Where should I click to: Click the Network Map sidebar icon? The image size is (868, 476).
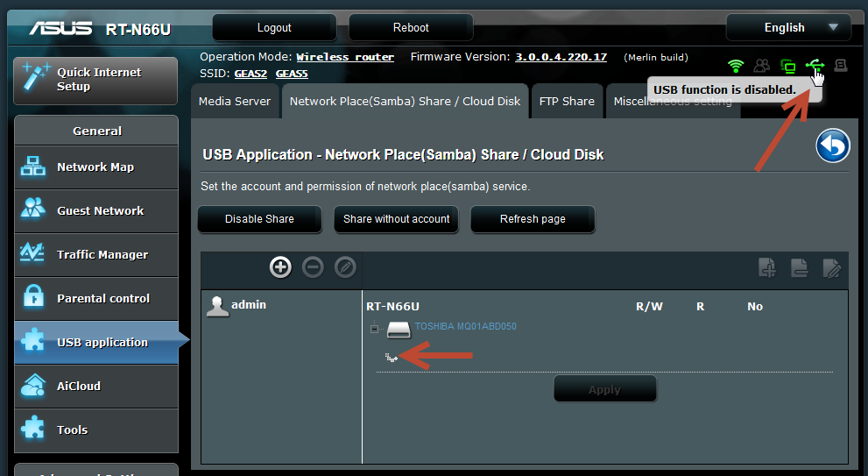32,167
